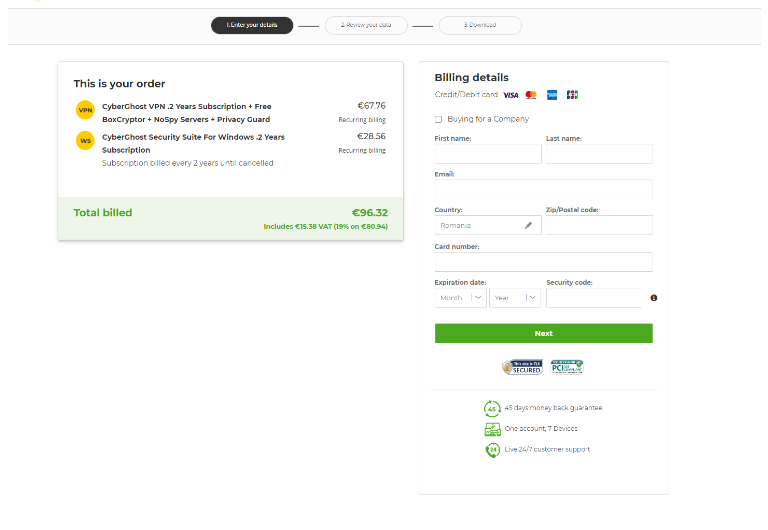Open the Romania country selector
This screenshot has width=768, height=530.
click(x=488, y=225)
